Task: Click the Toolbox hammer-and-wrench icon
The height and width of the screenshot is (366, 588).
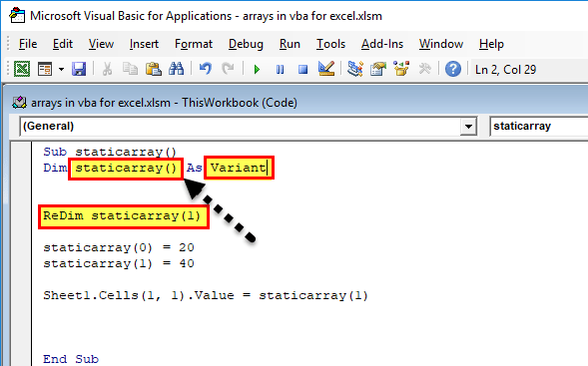Action: (x=424, y=69)
